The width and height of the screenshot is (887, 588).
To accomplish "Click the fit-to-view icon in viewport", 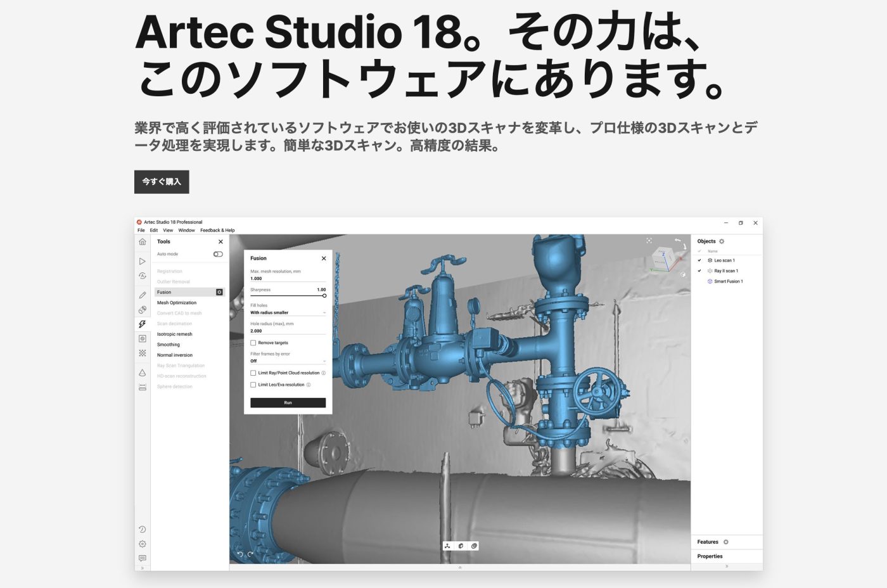I will pos(649,241).
